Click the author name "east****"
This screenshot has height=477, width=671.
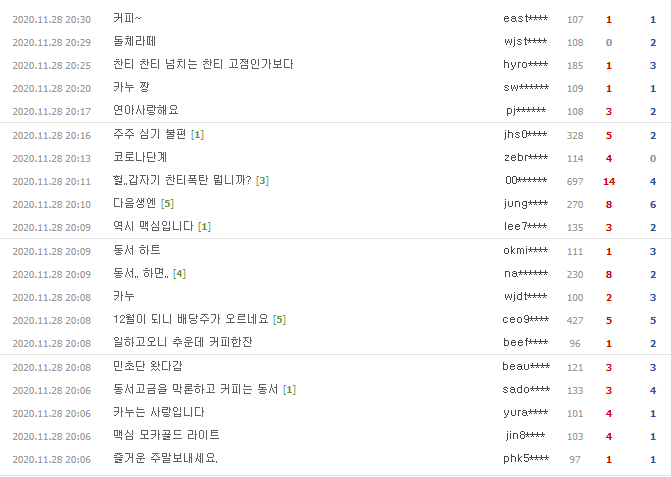pos(525,19)
